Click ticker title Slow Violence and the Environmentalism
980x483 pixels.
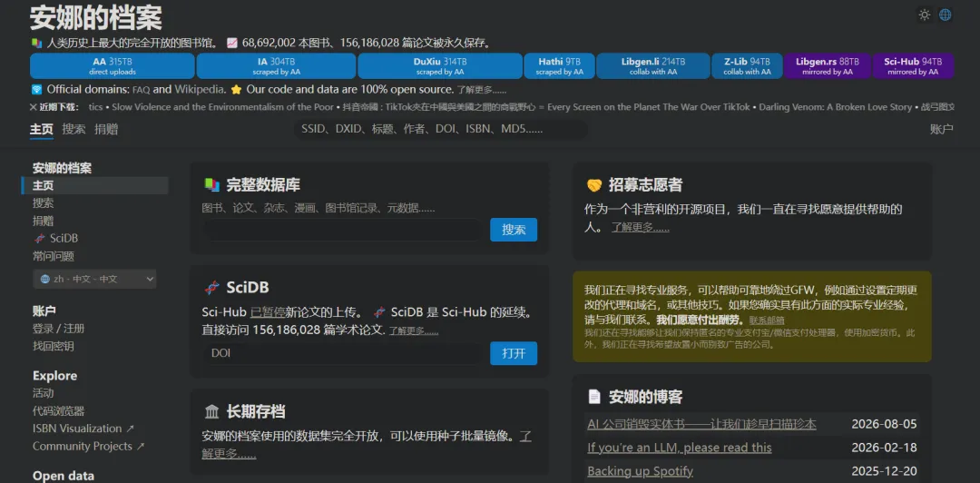(222, 107)
